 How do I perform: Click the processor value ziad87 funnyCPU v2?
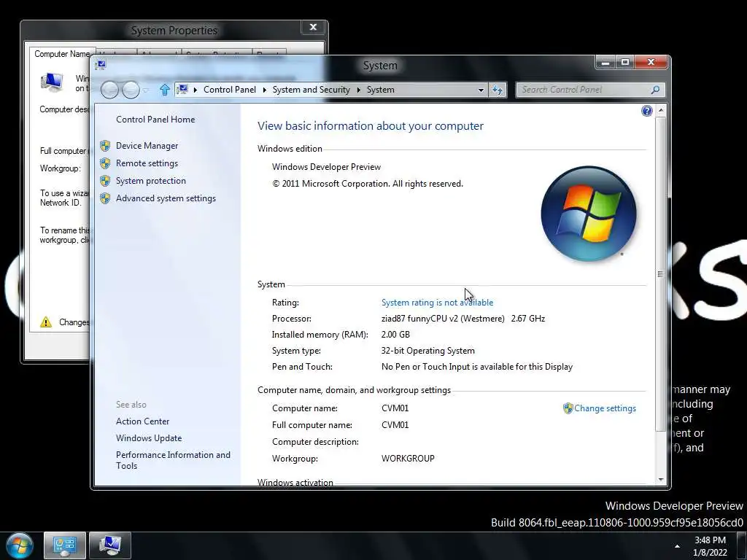[463, 319]
